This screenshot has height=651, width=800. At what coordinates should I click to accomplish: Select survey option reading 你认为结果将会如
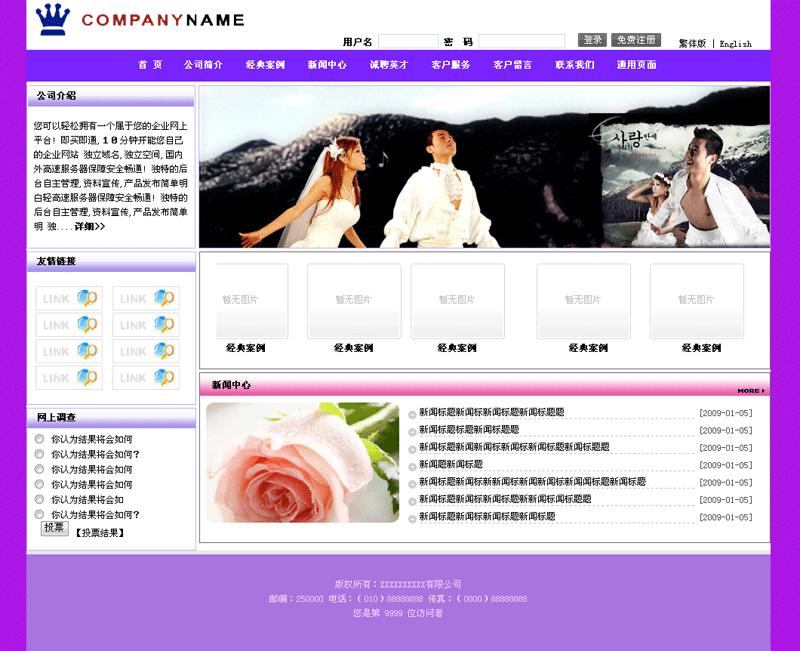point(40,499)
